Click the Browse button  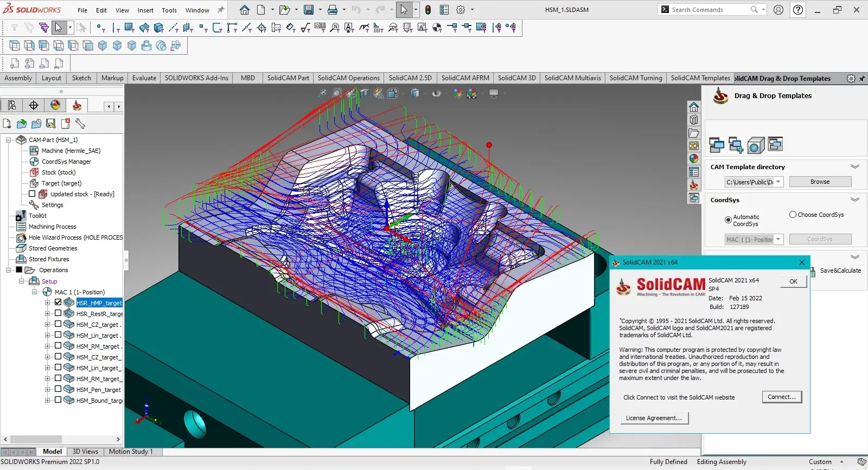click(x=820, y=182)
